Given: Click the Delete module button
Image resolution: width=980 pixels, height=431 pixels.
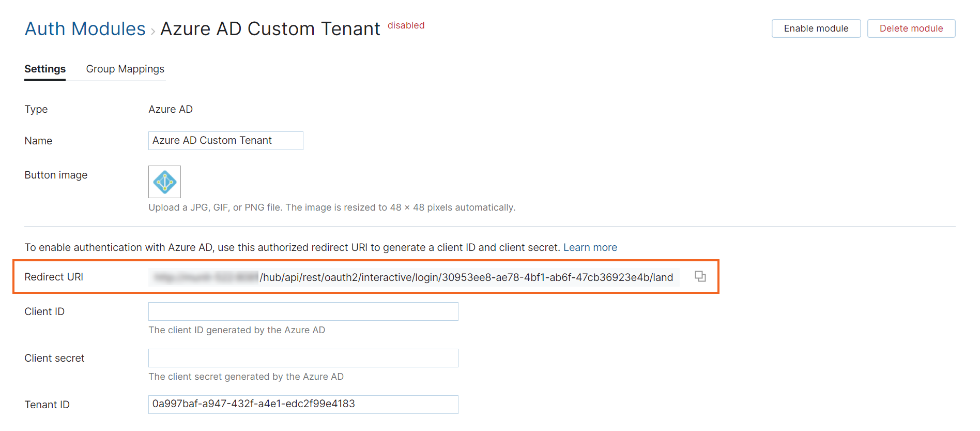Looking at the screenshot, I should 911,28.
